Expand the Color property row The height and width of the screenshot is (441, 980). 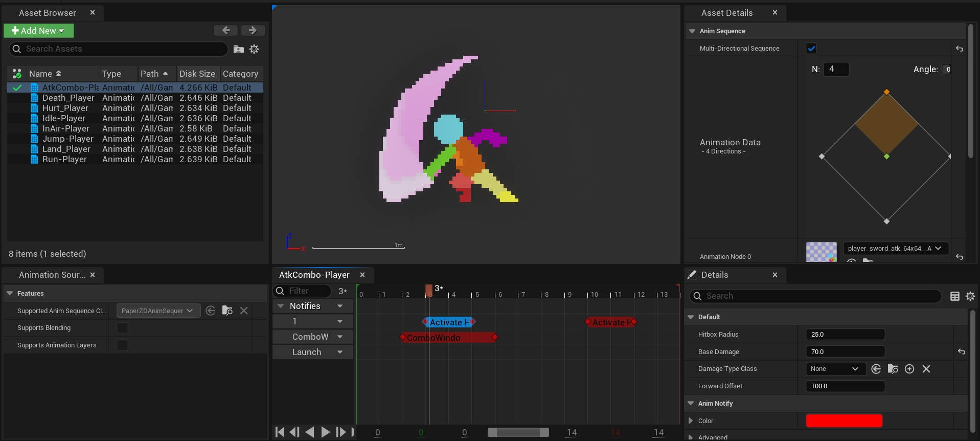691,421
